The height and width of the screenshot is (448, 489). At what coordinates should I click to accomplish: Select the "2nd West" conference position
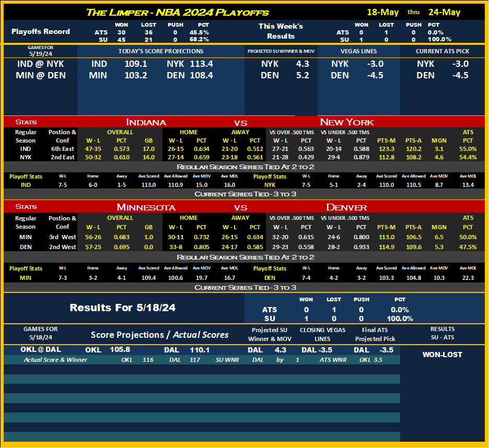tap(63, 247)
